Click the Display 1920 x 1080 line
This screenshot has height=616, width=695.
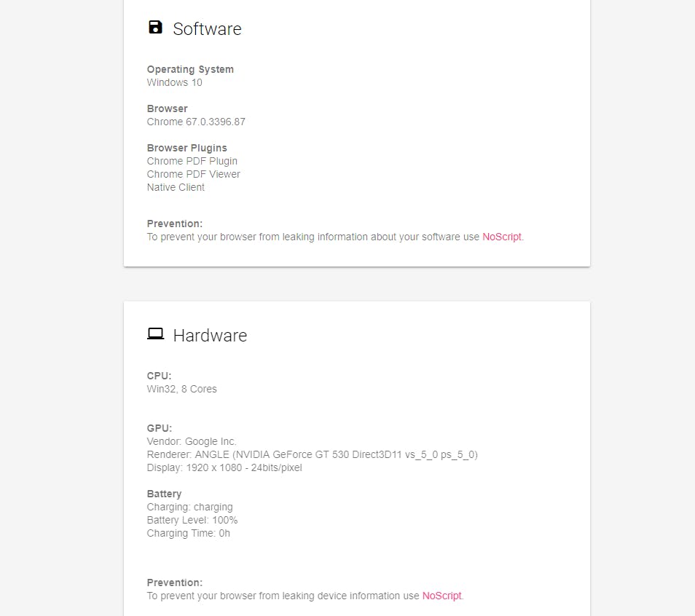point(224,467)
